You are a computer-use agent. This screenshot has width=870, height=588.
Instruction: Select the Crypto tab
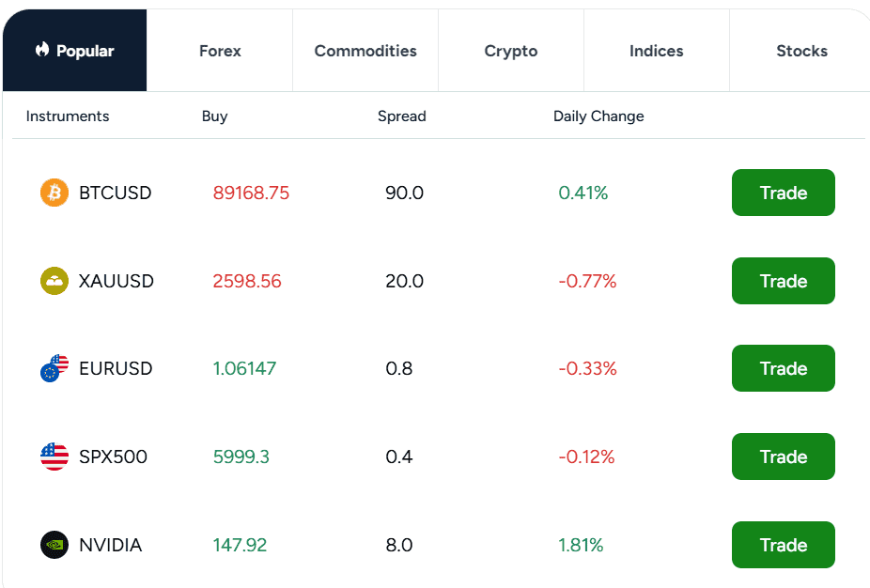[510, 51]
